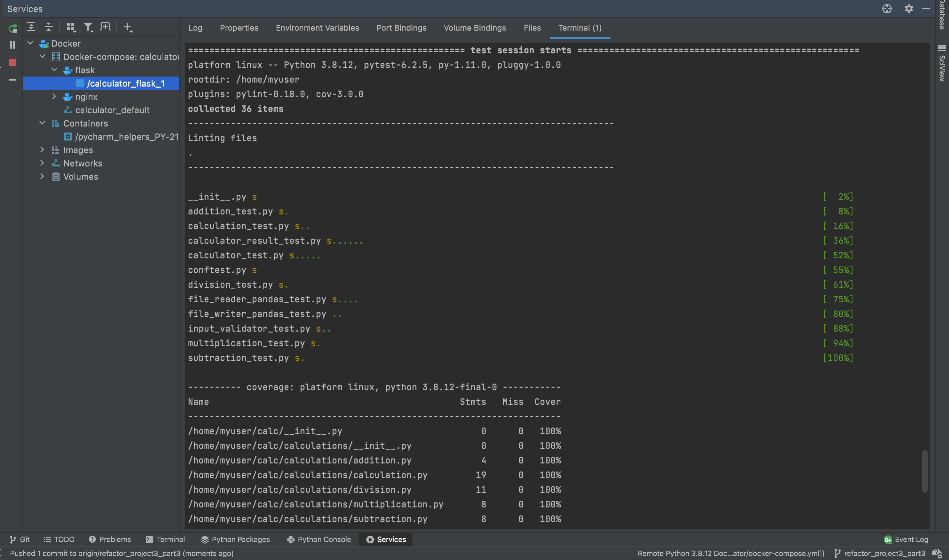949x560 pixels.
Task: Switch to the Port Bindings tab
Action: click(x=401, y=28)
